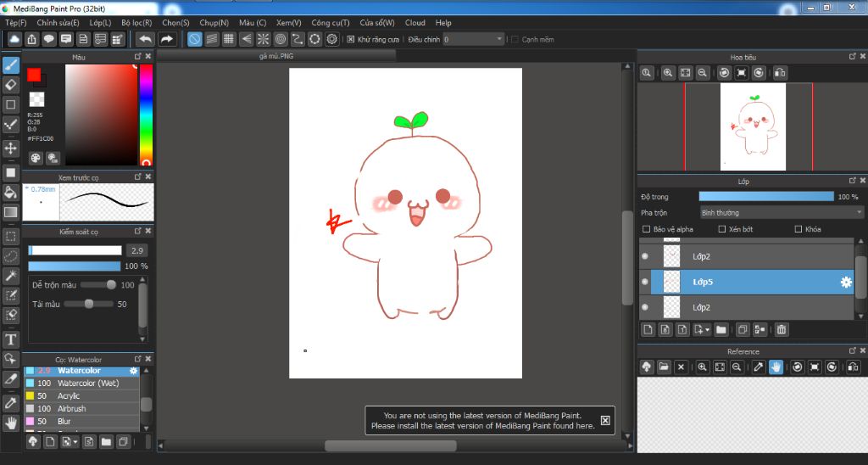Enable crisscross grid snap guide

[229, 39]
